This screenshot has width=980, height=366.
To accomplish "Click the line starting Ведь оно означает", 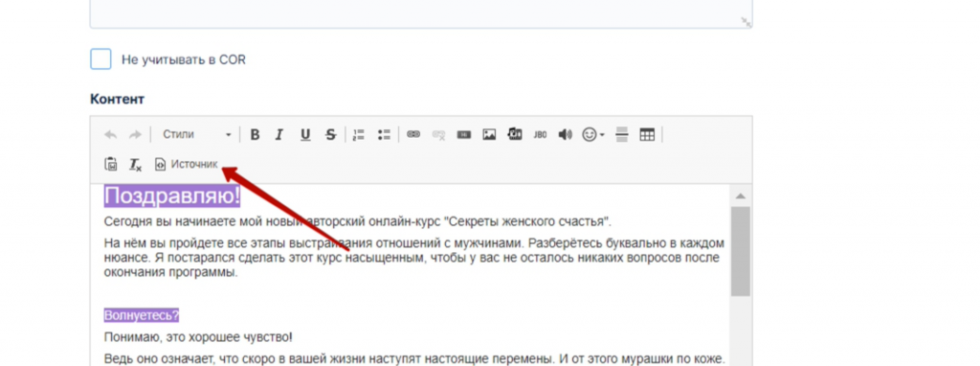I will [x=414, y=359].
